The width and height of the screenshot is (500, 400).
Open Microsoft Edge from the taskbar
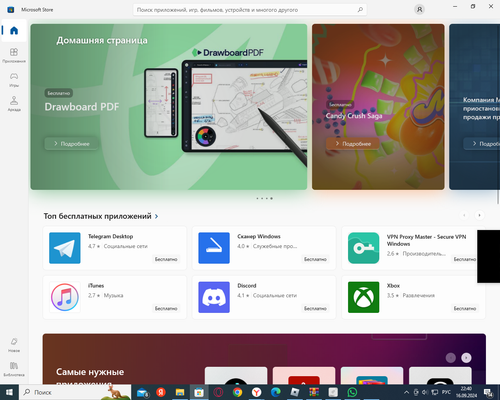pos(275,392)
